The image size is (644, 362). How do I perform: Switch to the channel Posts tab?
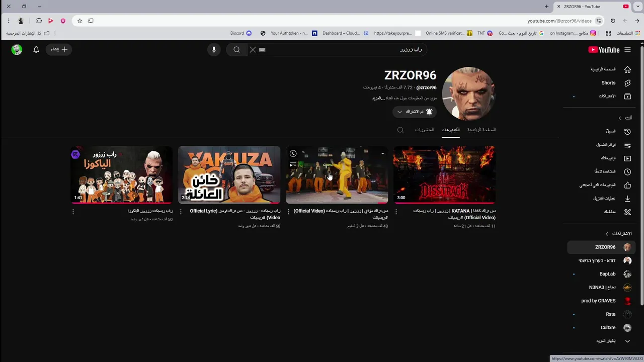(x=424, y=130)
